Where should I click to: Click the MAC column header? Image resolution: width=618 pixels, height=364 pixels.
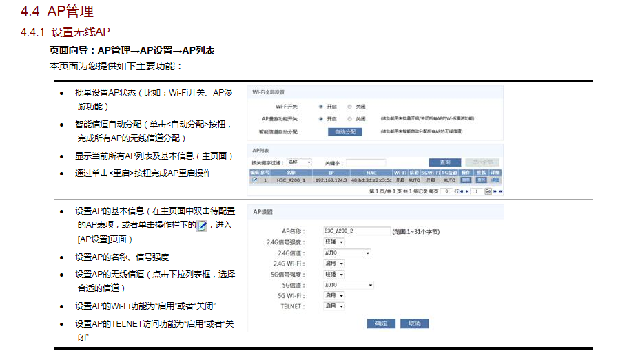point(371,173)
